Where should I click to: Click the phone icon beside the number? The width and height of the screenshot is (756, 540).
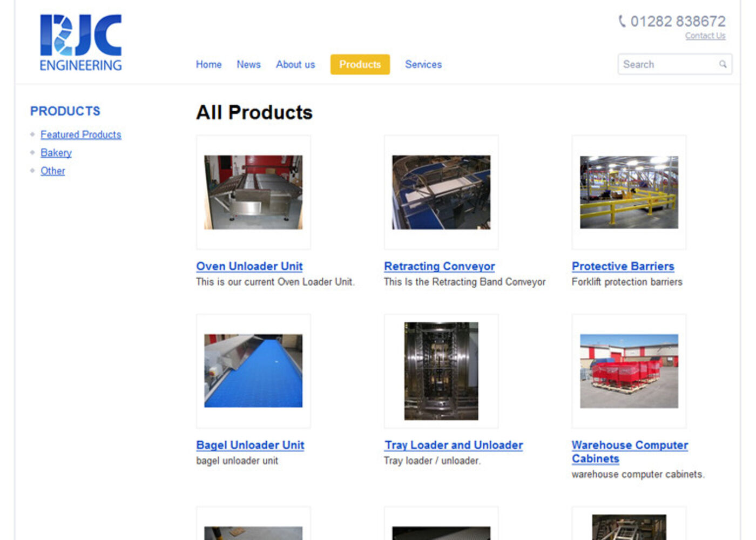click(622, 22)
